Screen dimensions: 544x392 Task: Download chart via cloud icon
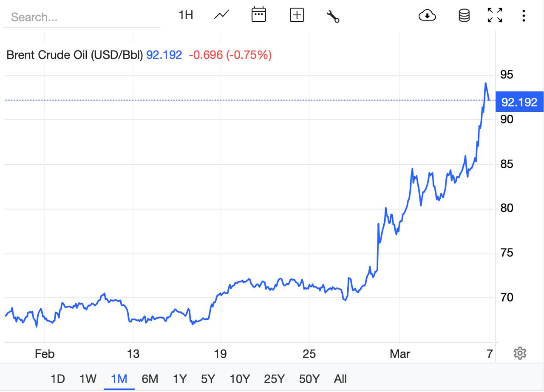[427, 16]
